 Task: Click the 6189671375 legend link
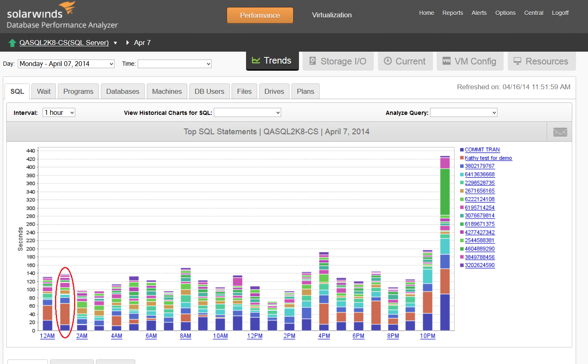pos(480,224)
